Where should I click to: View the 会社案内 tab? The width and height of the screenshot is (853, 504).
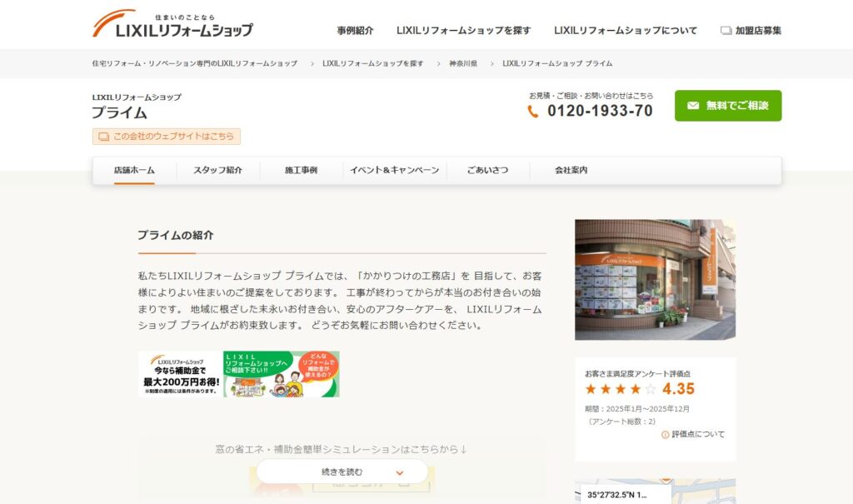click(571, 170)
